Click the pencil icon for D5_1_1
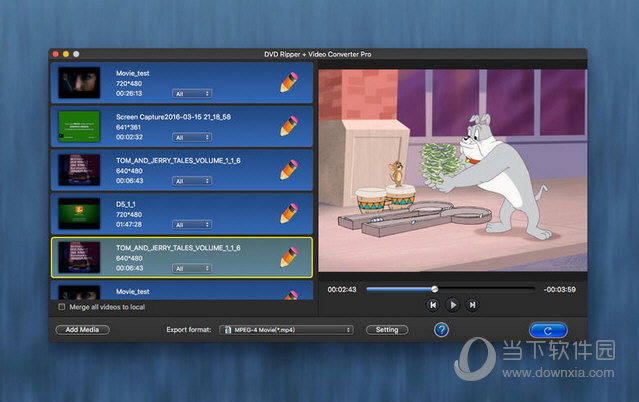Viewport: 639px width, 402px height. (x=289, y=212)
